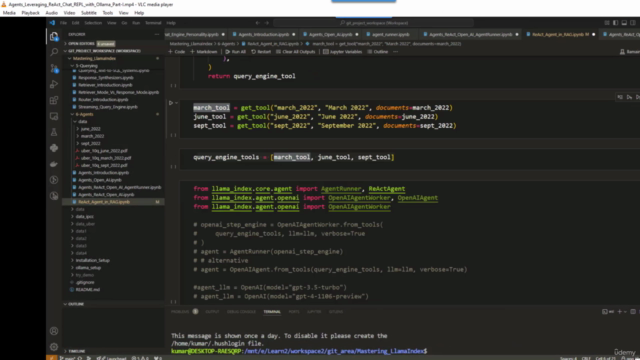Open the Docker whale view
This screenshot has height=360, width=640.
click(x=54, y=164)
